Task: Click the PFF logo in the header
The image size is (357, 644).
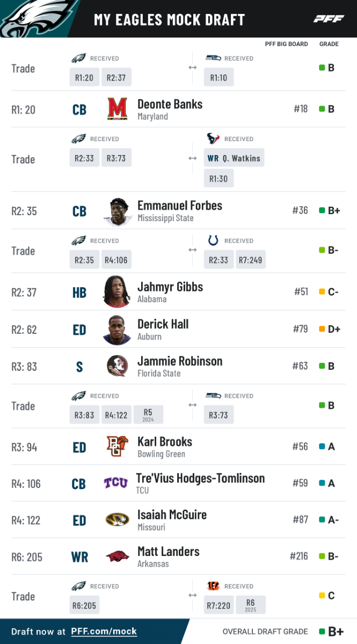Action: pyautogui.click(x=329, y=19)
